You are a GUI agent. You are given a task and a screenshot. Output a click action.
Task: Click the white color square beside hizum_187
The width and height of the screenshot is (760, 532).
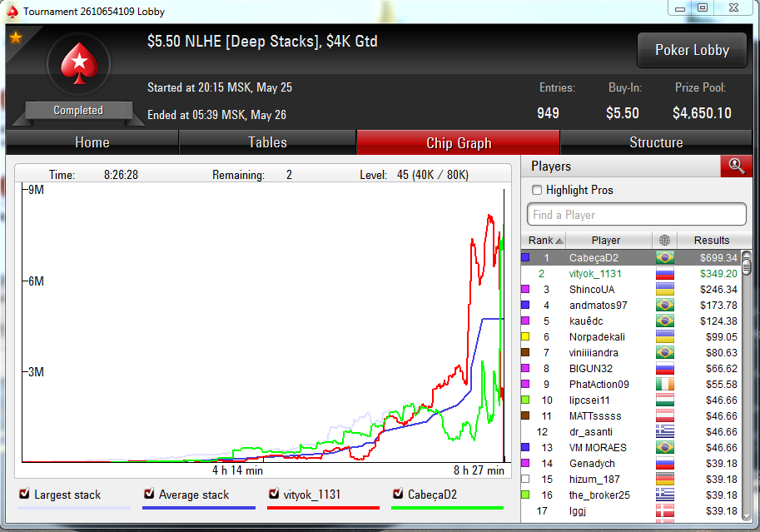click(x=525, y=480)
